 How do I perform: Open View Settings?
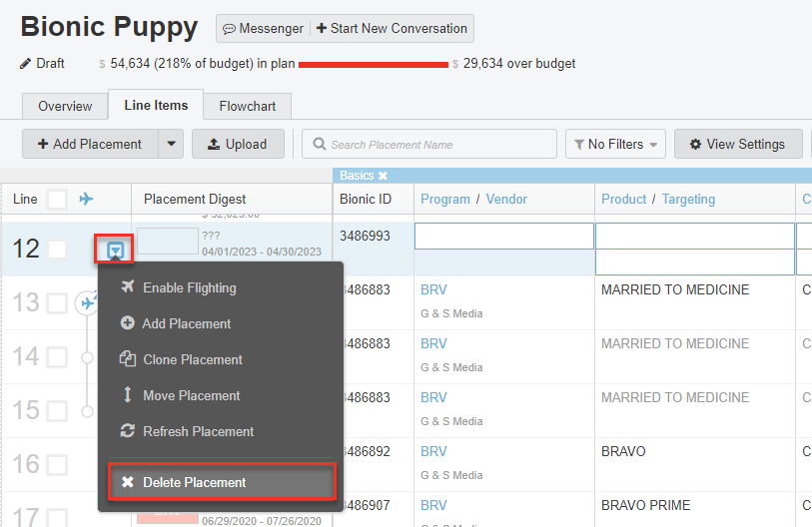tap(737, 144)
